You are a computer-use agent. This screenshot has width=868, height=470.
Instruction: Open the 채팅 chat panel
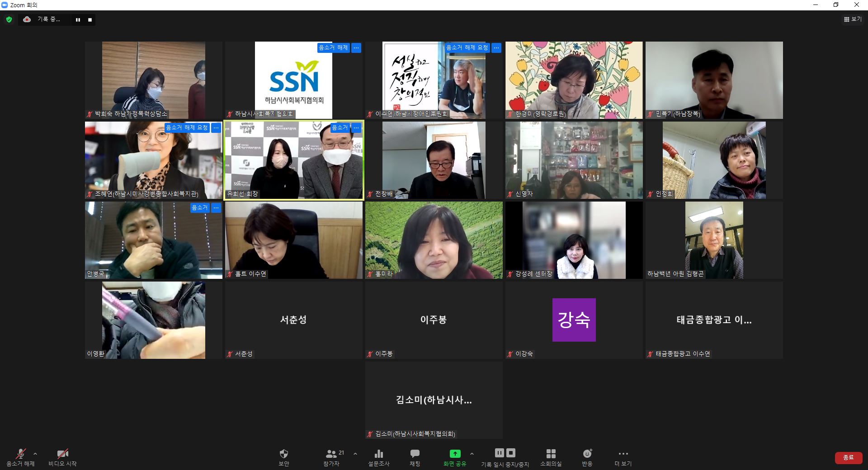coord(415,456)
